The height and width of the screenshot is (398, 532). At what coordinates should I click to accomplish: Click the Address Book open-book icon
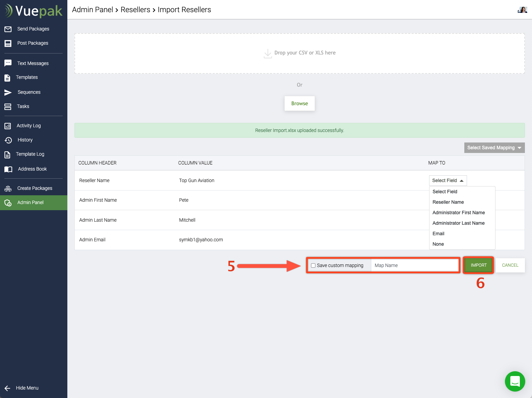pos(8,169)
